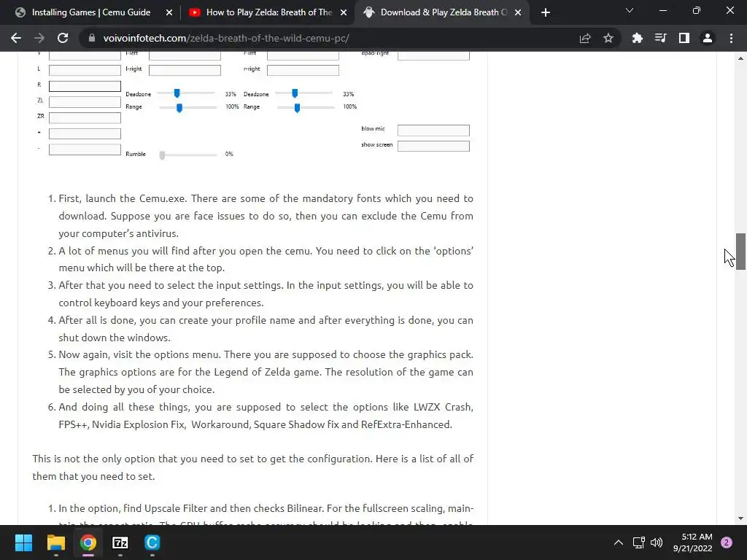Click the Chrome taskbar icon
Image resolution: width=747 pixels, height=560 pixels.
[x=88, y=542]
